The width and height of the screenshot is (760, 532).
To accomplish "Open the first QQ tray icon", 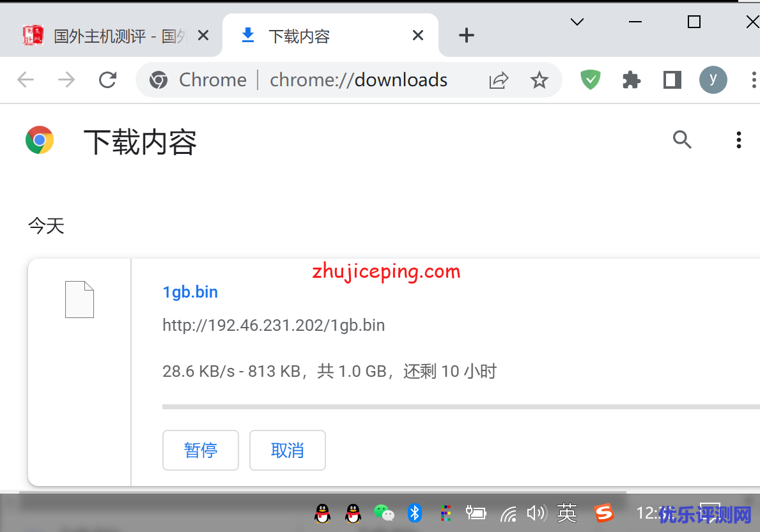I will [x=322, y=513].
